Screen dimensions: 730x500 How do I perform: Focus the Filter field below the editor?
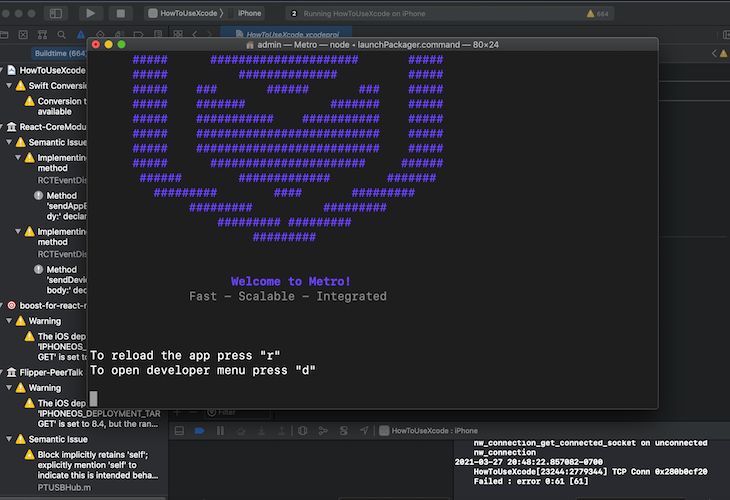[x=238, y=413]
